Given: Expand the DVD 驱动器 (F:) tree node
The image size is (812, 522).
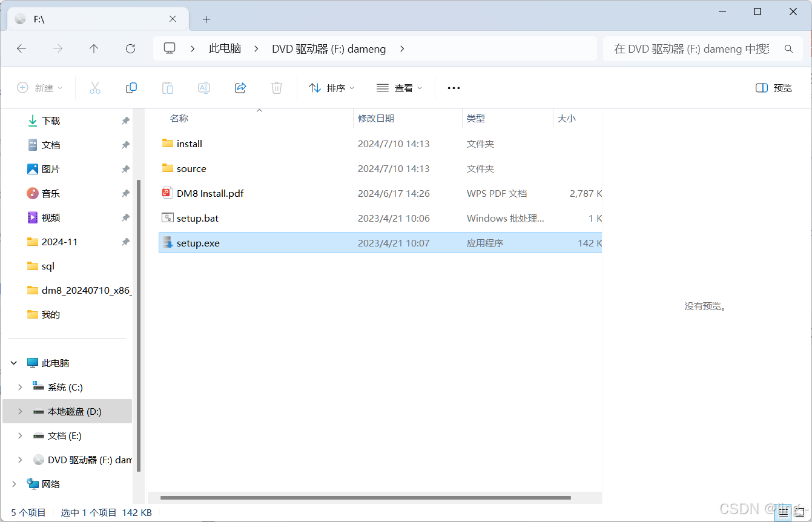Looking at the screenshot, I should coord(20,460).
